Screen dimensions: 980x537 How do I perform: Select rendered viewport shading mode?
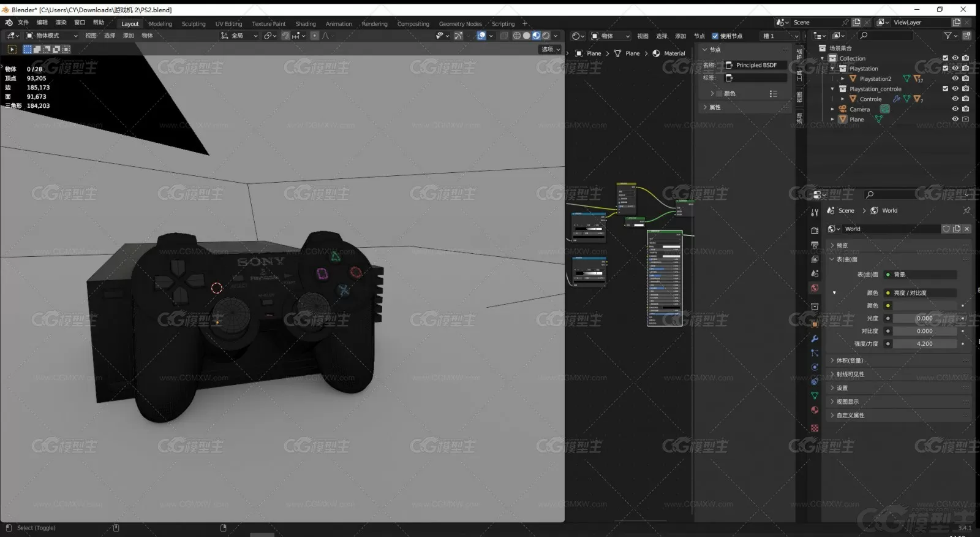(546, 36)
